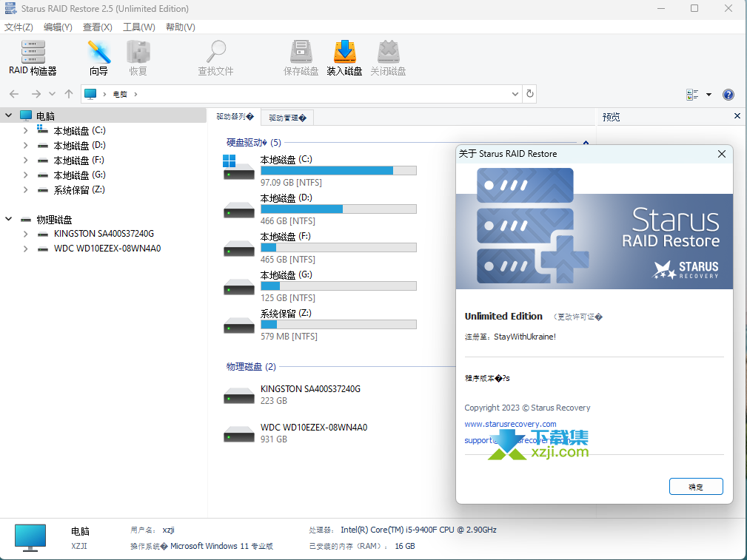Select 本地磁盘 (C:) drive icon in list
This screenshot has width=747, height=560.
click(x=238, y=168)
